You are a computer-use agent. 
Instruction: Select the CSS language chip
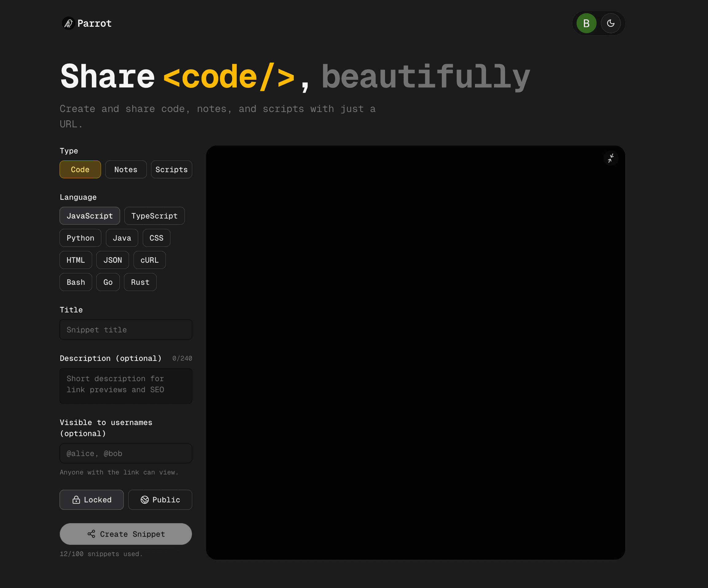pos(157,238)
